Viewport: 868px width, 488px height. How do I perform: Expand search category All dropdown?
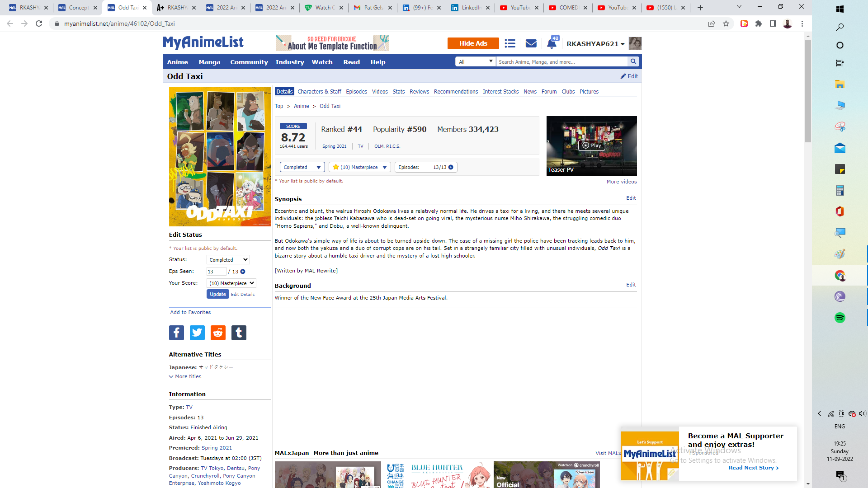(475, 61)
